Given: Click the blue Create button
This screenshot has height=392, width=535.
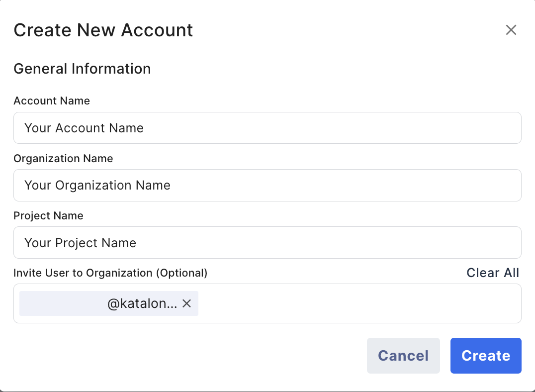Looking at the screenshot, I should coord(486,356).
